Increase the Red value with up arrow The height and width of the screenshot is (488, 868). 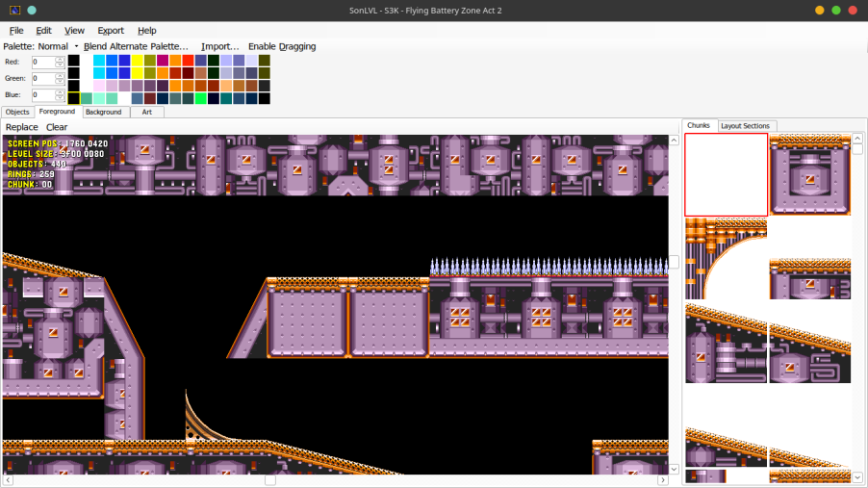click(x=60, y=60)
